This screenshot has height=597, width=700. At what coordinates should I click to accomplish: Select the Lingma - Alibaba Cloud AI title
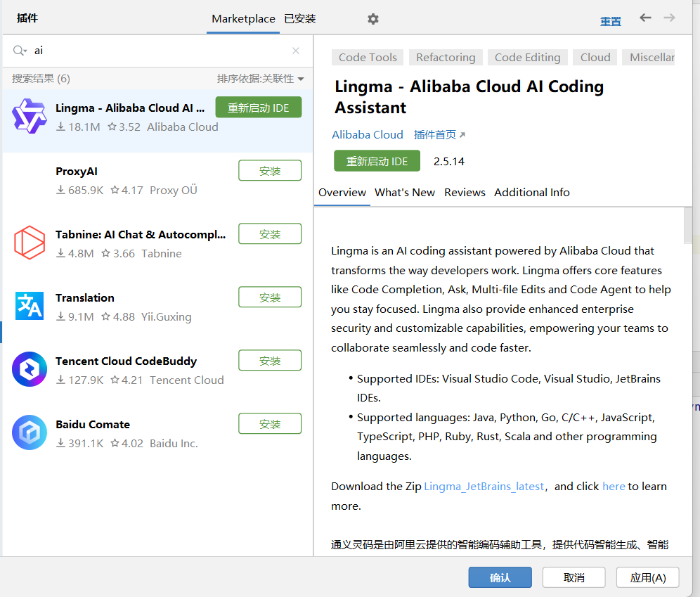pyautogui.click(x=130, y=108)
